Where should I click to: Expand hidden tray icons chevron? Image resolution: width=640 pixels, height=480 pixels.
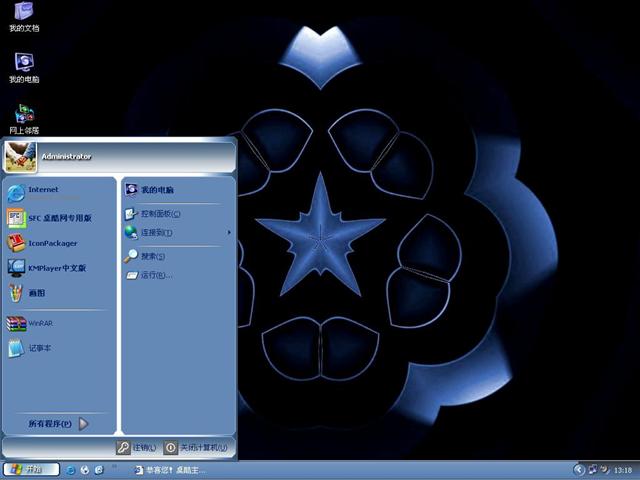point(579,470)
